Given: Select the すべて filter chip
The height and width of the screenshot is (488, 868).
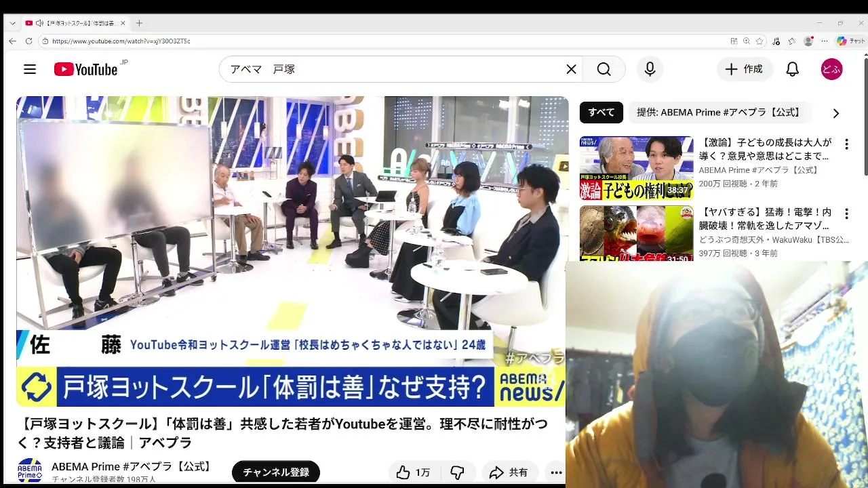Looking at the screenshot, I should pyautogui.click(x=601, y=113).
